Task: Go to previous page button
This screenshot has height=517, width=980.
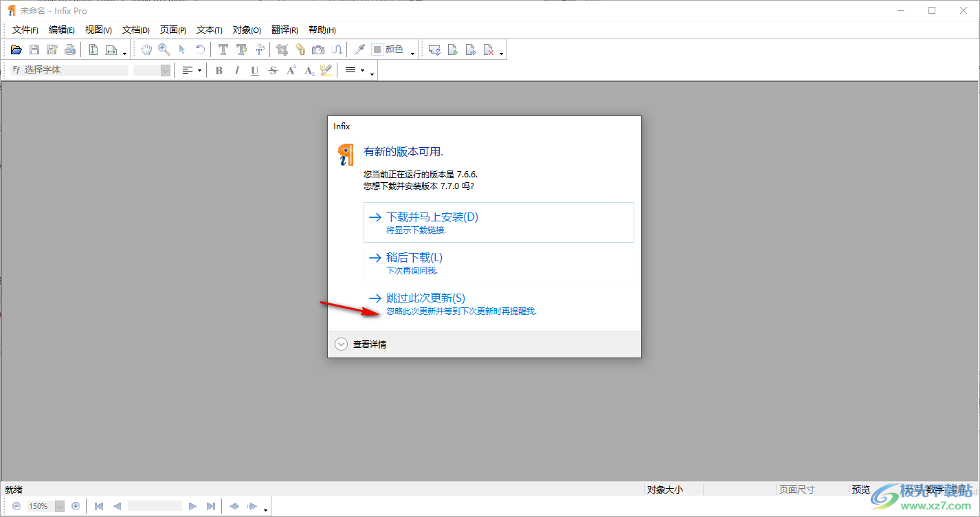Action: (x=117, y=506)
